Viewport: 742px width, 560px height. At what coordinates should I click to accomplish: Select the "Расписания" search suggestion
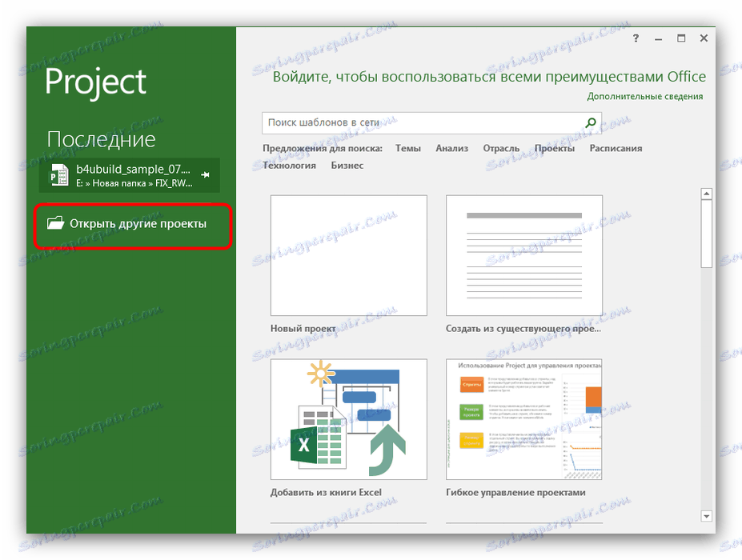click(x=616, y=149)
